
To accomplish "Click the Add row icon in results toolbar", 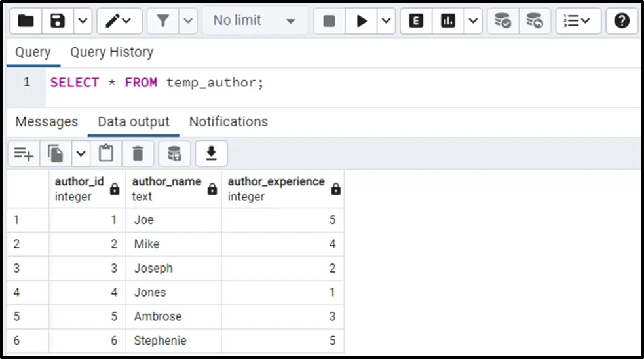I will click(x=24, y=153).
